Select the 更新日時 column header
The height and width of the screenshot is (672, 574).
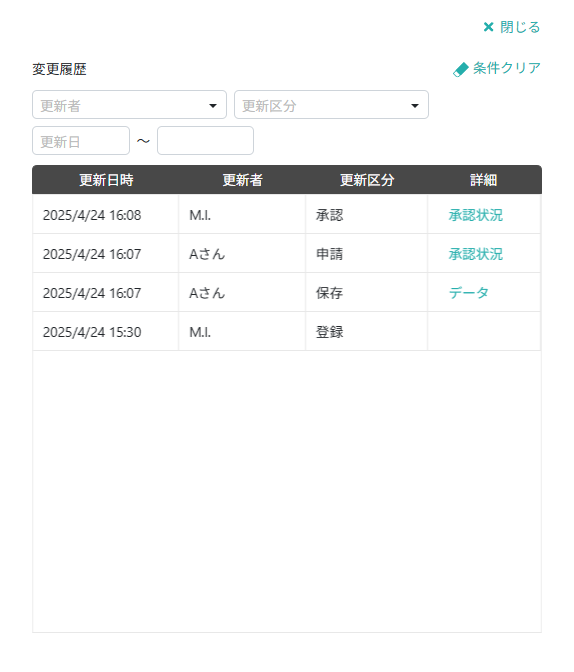click(x=106, y=180)
